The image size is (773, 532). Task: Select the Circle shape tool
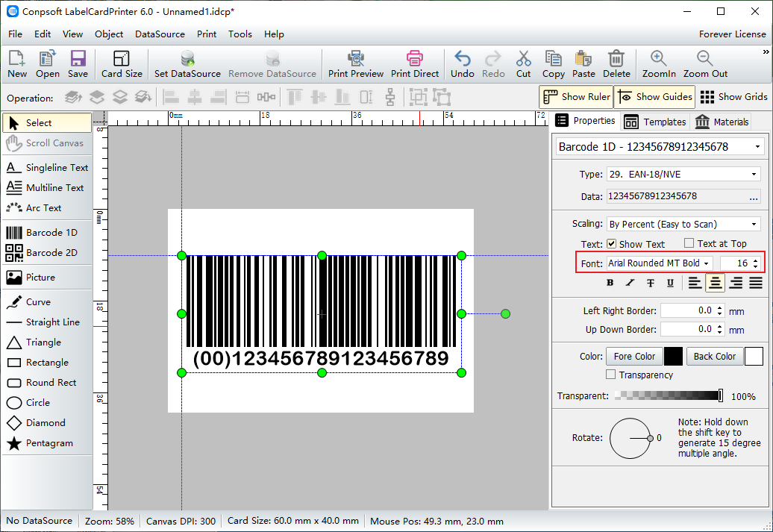tap(47, 403)
